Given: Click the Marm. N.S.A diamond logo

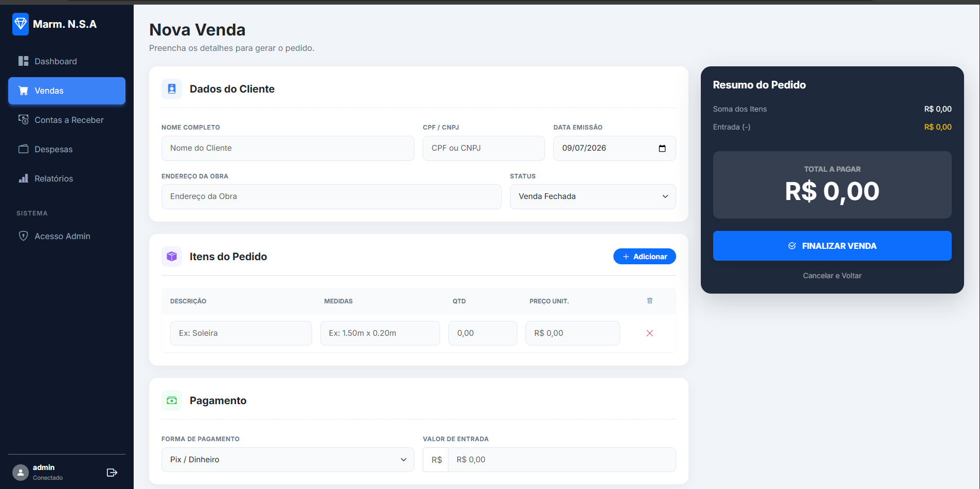Looking at the screenshot, I should point(21,24).
